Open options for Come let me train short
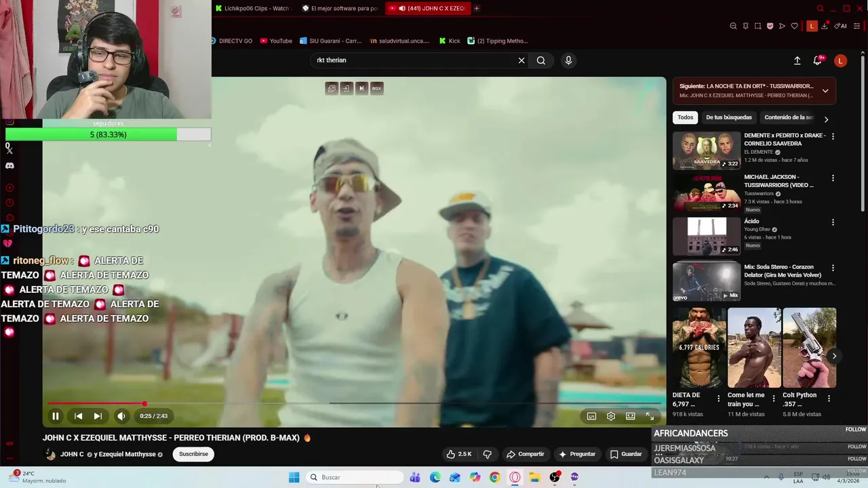The image size is (868, 488). [774, 399]
